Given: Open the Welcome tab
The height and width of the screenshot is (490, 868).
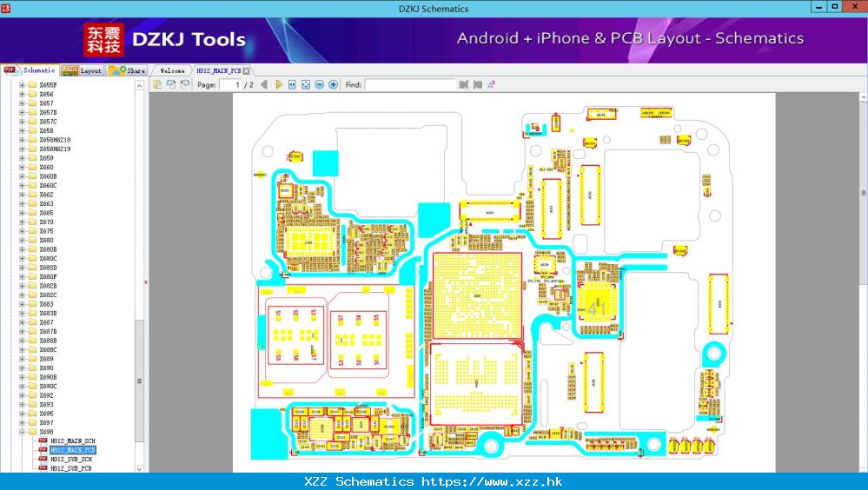Looking at the screenshot, I should pos(172,71).
